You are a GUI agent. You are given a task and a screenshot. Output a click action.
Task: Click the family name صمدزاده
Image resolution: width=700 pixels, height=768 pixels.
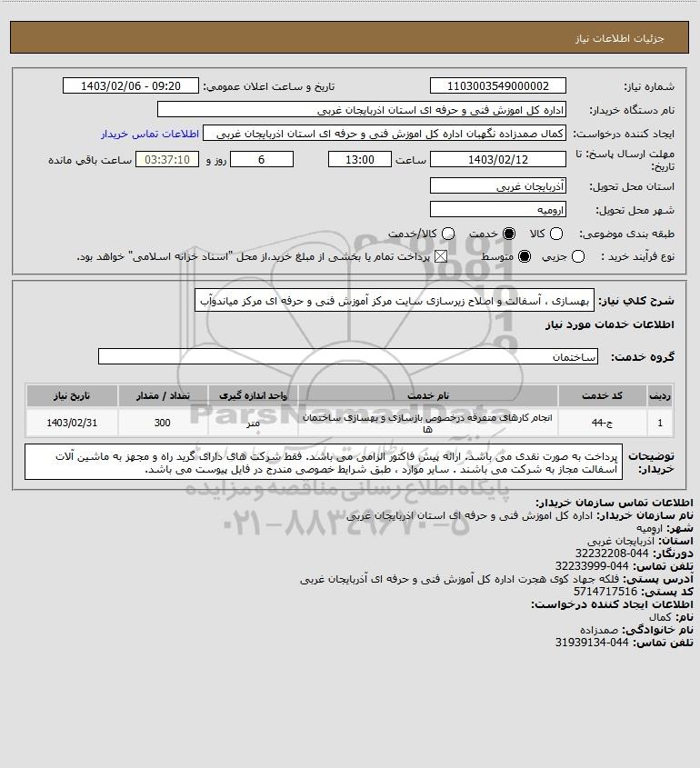pos(600,629)
